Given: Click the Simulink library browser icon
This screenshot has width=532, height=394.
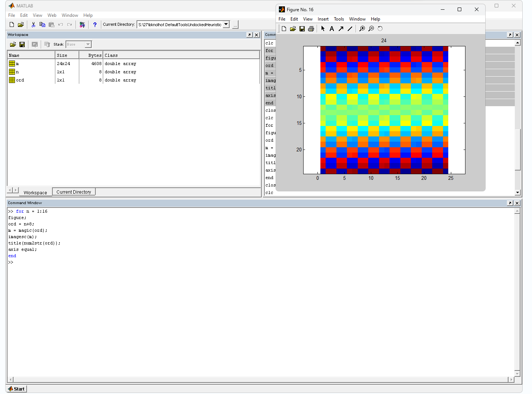Looking at the screenshot, I should (x=82, y=25).
